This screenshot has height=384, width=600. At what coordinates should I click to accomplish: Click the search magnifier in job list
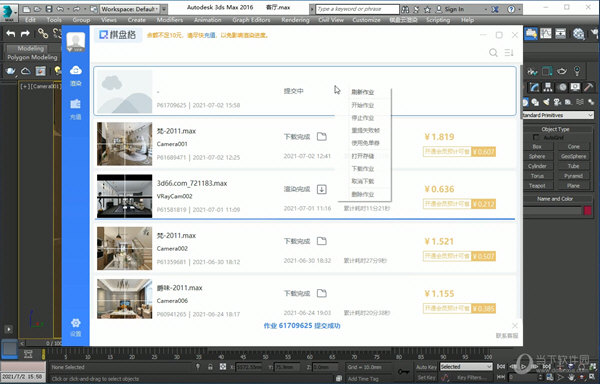(493, 53)
